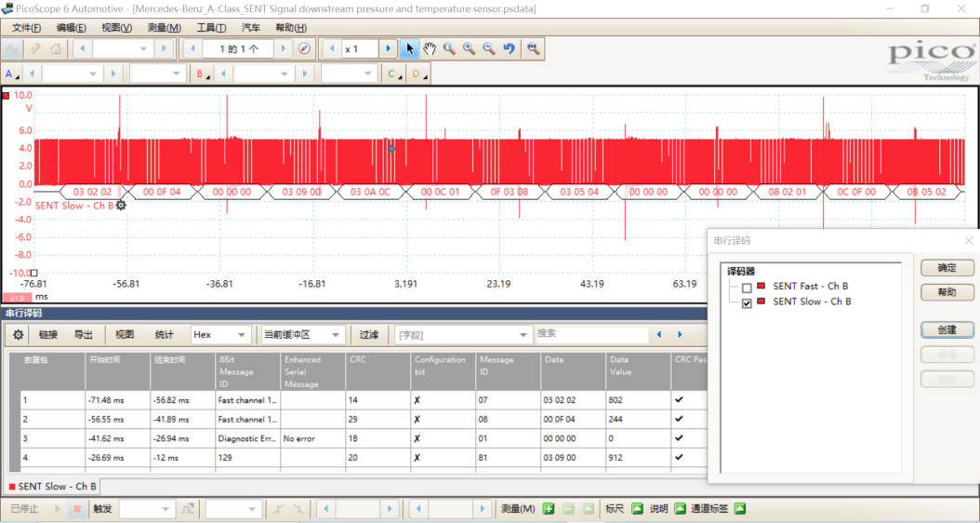
Task: Increase horizontal zoom factor x 1
Action: point(388,48)
